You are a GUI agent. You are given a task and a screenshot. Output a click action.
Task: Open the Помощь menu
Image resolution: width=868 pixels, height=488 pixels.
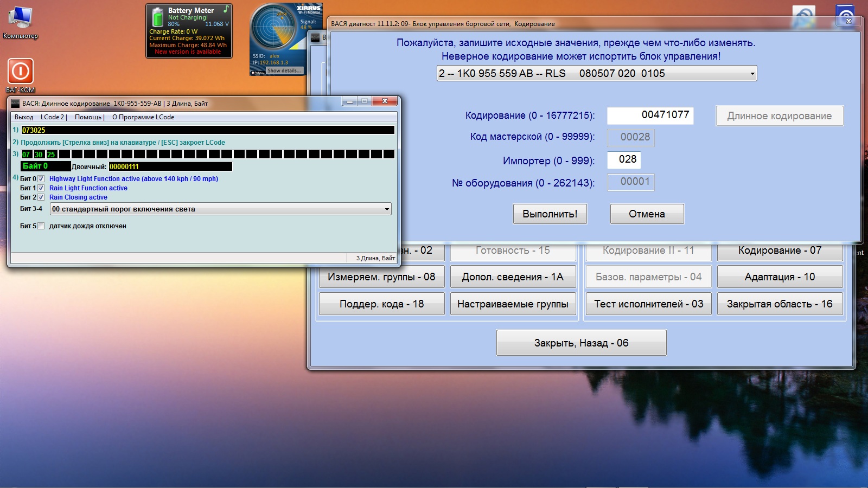(x=88, y=117)
